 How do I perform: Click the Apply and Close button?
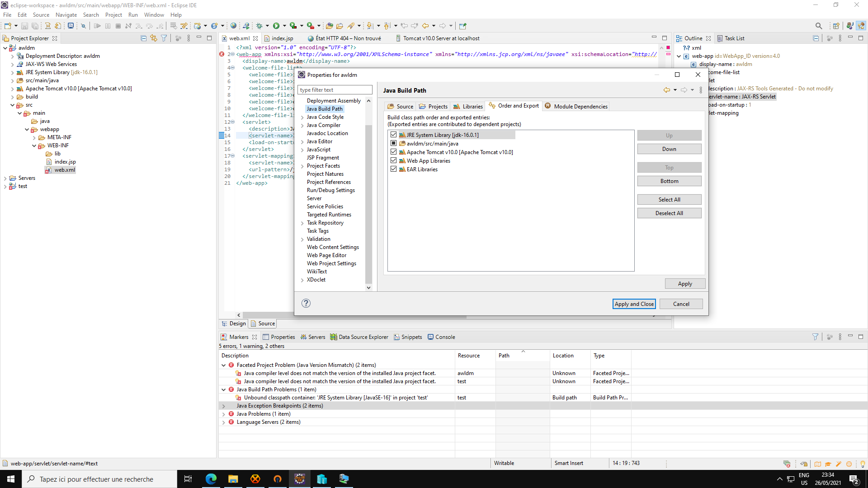tap(634, 304)
